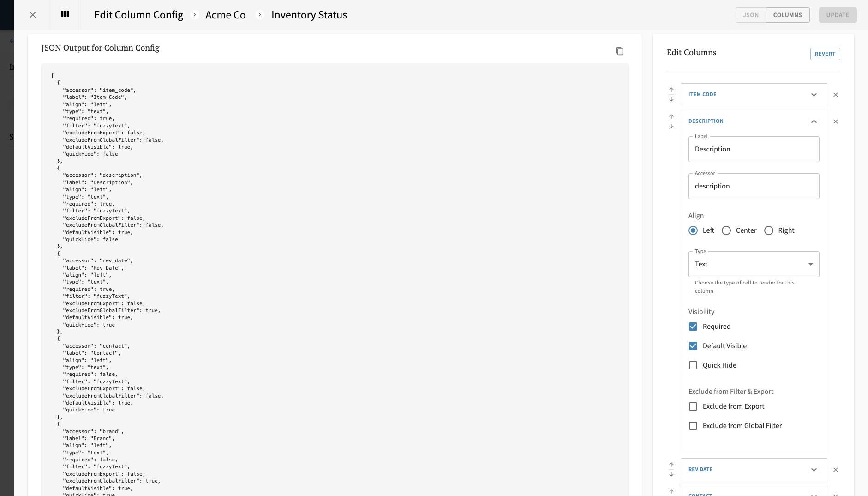Image resolution: width=868 pixels, height=496 pixels.
Task: Click inside the Accessor input field
Action: point(753,186)
